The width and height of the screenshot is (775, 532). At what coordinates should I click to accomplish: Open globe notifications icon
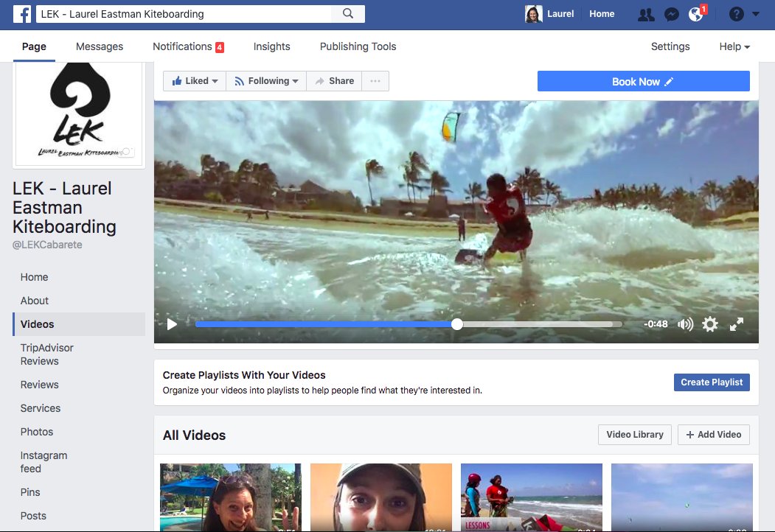pos(695,14)
